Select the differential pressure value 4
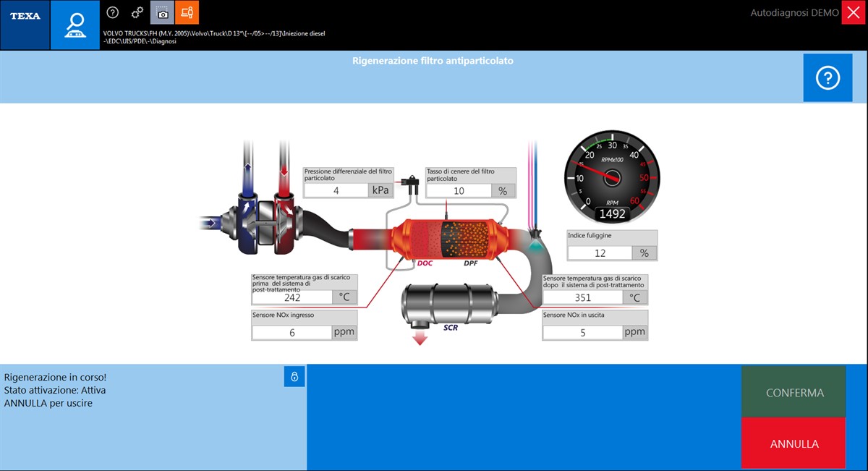Screen dimensions: 868x471 (336, 190)
